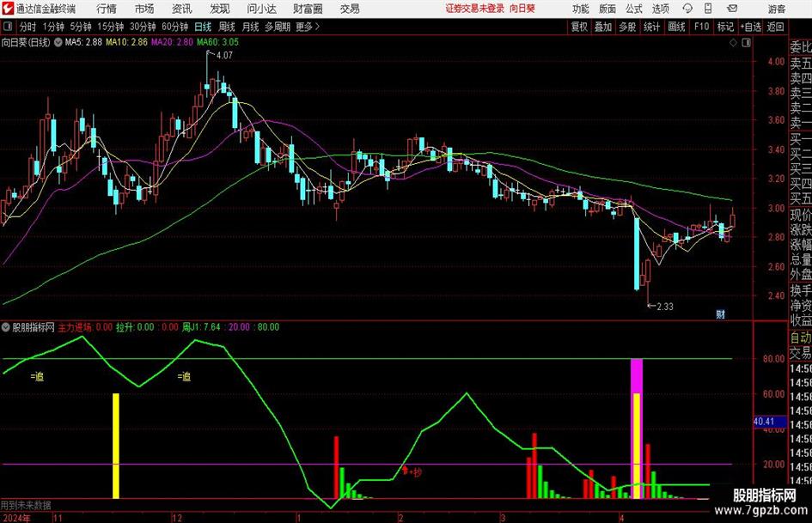
Task: Click the 向日葵 stock name in title bar
Action: tap(522, 9)
